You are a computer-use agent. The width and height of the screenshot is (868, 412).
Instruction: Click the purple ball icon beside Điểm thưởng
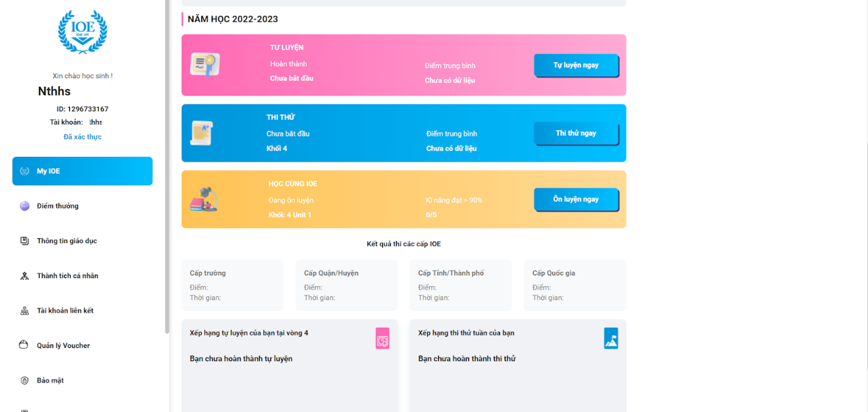pyautogui.click(x=25, y=206)
